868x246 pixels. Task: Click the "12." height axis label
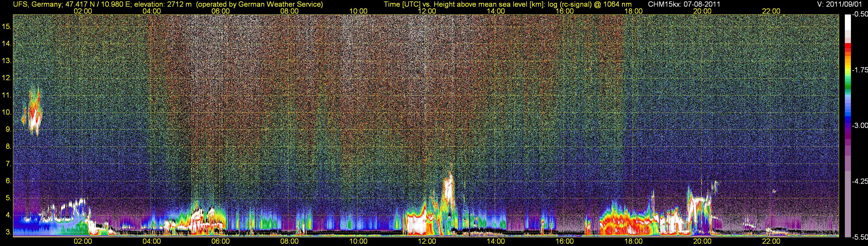click(x=7, y=78)
